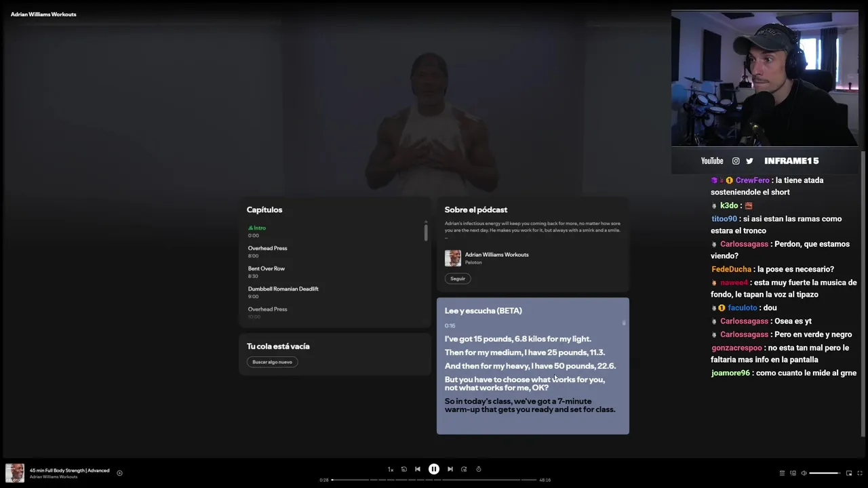
Task: Skip to the next track
Action: [x=450, y=469]
